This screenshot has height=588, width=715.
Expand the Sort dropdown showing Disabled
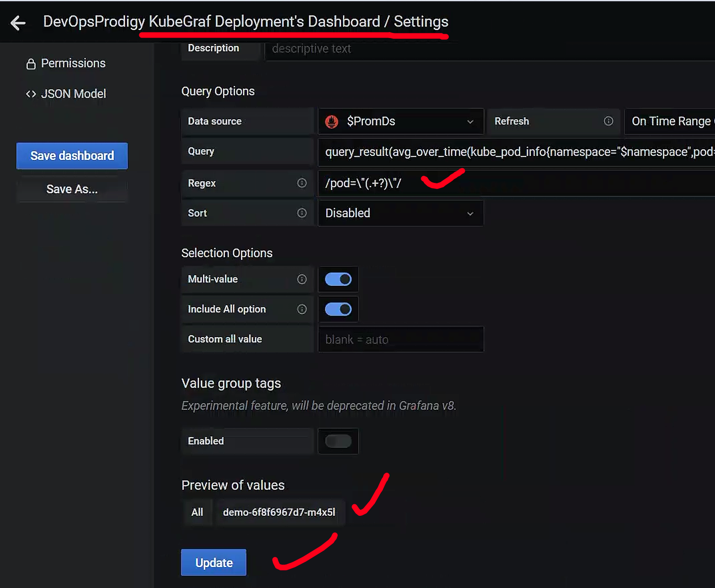click(400, 213)
